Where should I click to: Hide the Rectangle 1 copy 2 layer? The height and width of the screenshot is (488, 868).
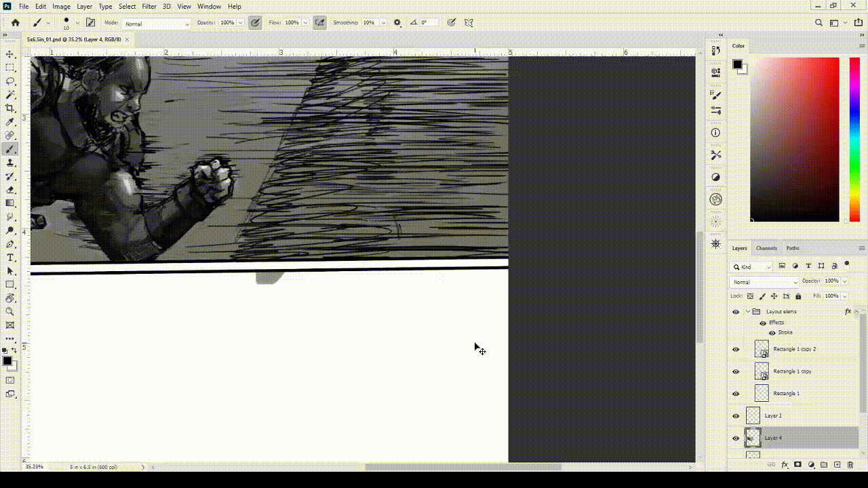point(736,349)
